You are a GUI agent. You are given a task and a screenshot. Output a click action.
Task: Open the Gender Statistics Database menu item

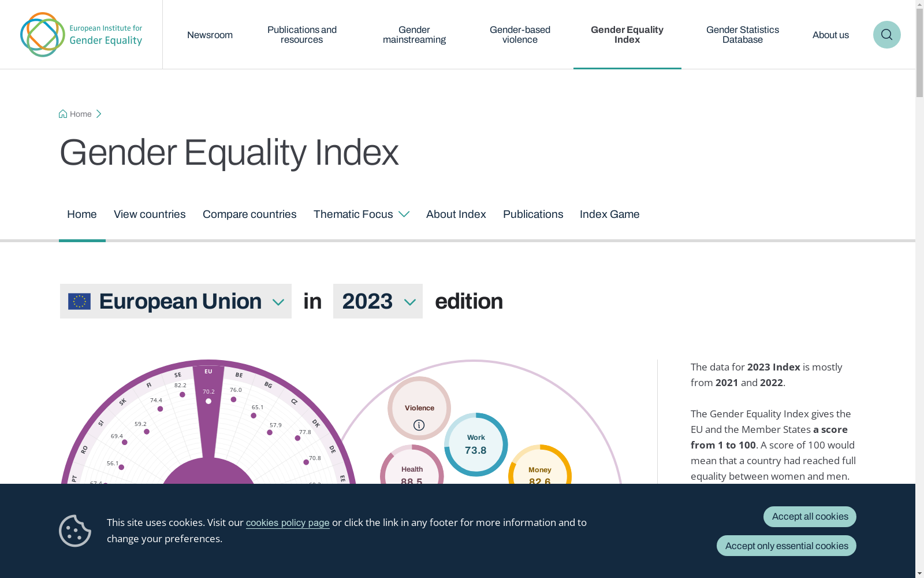pyautogui.click(x=743, y=35)
